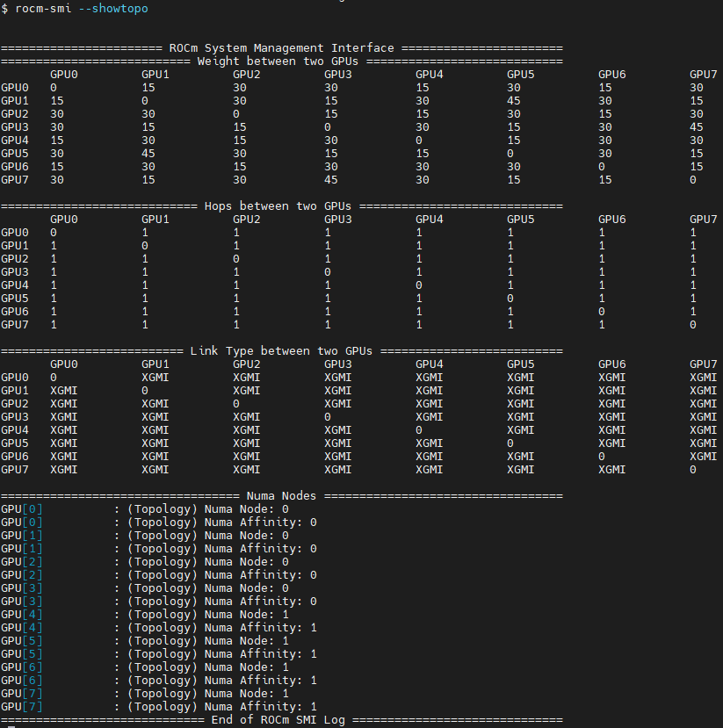Click the GPU7 column header in weight table
The width and height of the screenshot is (723, 728).
(703, 75)
